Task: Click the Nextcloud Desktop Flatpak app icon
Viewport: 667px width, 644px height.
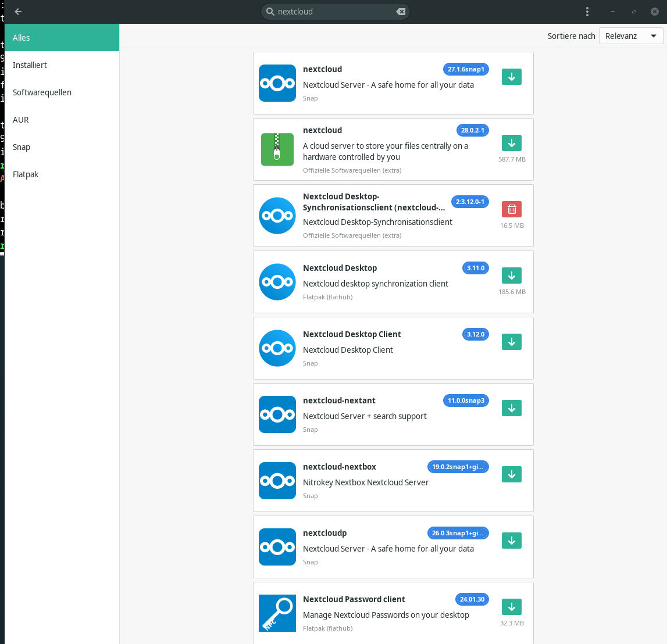Action: 277,282
